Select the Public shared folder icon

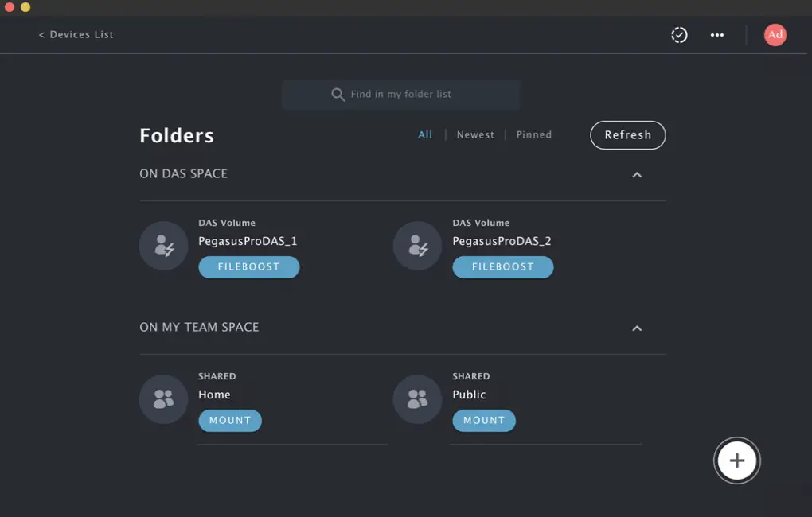pos(417,399)
